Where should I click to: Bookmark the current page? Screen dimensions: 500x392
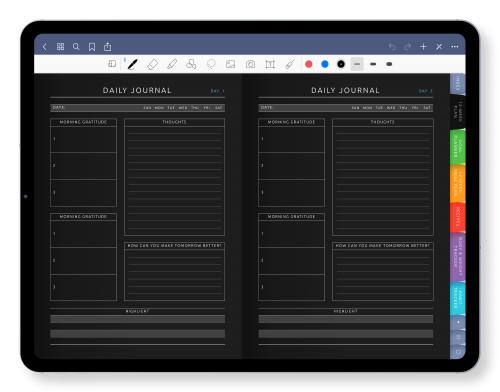coord(92,47)
